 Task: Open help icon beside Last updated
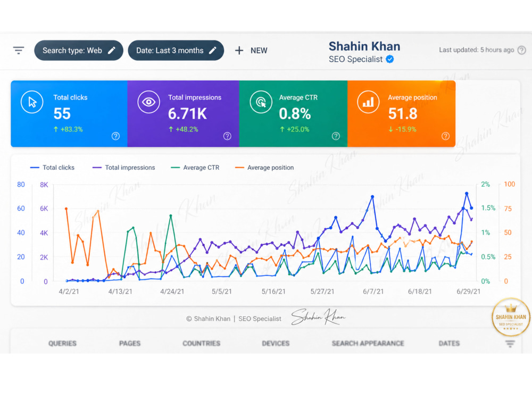point(521,50)
